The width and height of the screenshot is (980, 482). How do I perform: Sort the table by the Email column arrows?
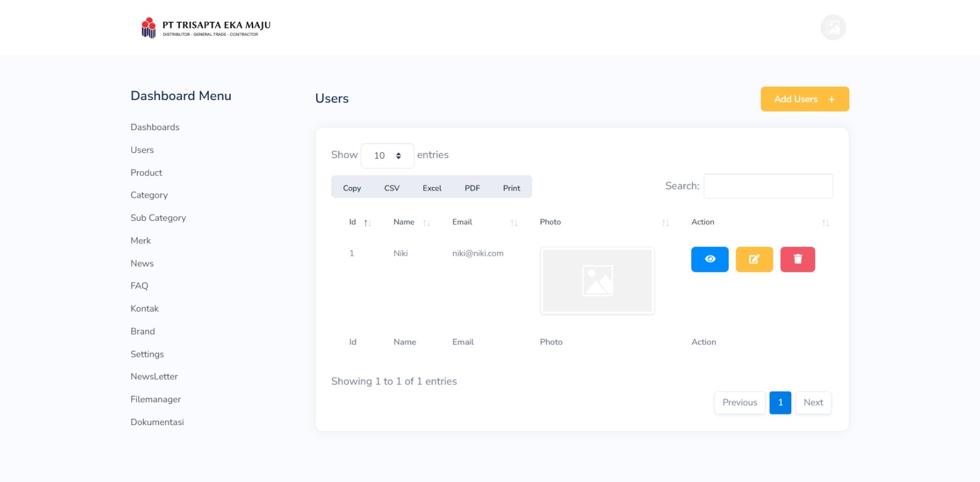click(x=514, y=223)
